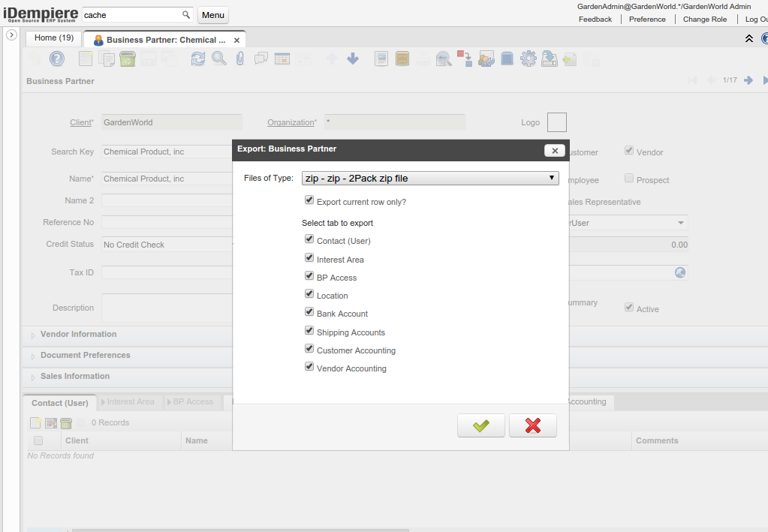Image resolution: width=768 pixels, height=532 pixels.
Task: Expand the Sales Information section
Action: click(x=74, y=377)
